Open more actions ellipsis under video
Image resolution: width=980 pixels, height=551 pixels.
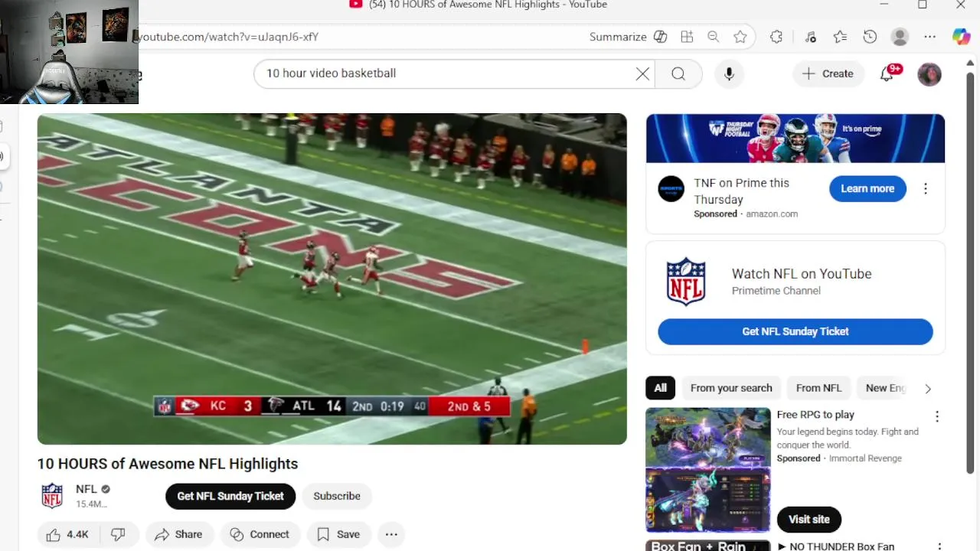pyautogui.click(x=391, y=534)
